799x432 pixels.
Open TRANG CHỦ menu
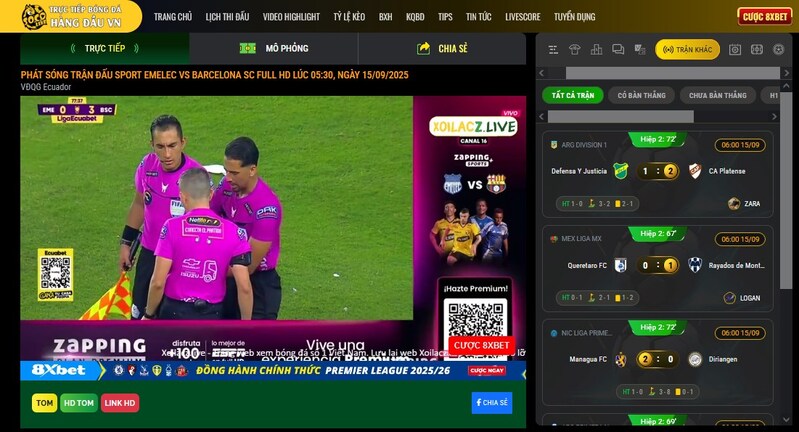click(173, 17)
